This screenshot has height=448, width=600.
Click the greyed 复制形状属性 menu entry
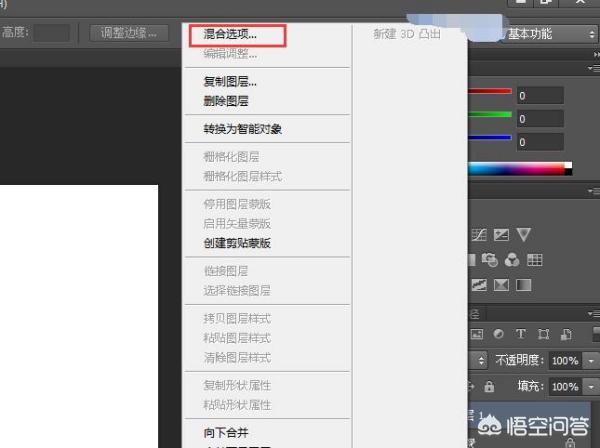tap(237, 386)
